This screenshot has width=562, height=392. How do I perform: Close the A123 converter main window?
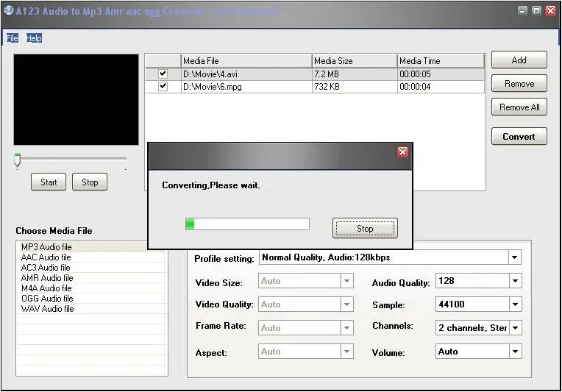[x=550, y=11]
